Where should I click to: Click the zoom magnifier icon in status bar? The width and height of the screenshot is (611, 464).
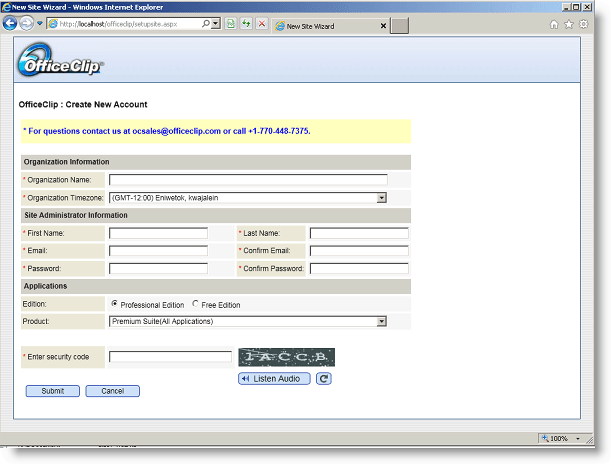point(545,438)
